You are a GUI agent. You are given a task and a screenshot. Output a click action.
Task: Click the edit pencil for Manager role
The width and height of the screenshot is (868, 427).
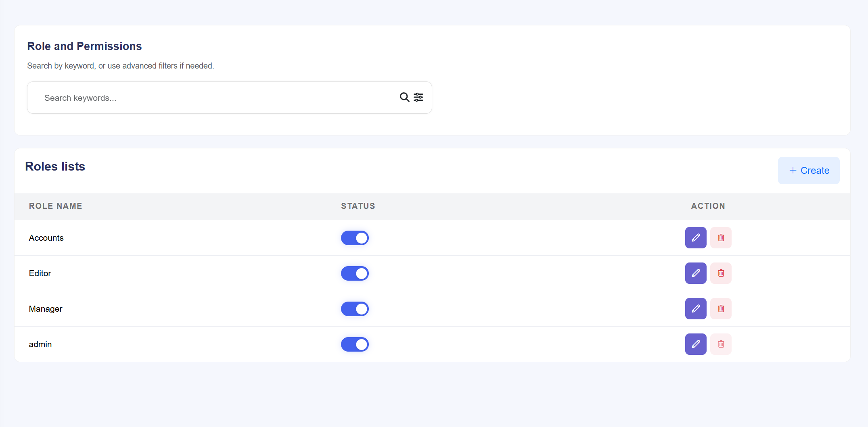pos(695,308)
